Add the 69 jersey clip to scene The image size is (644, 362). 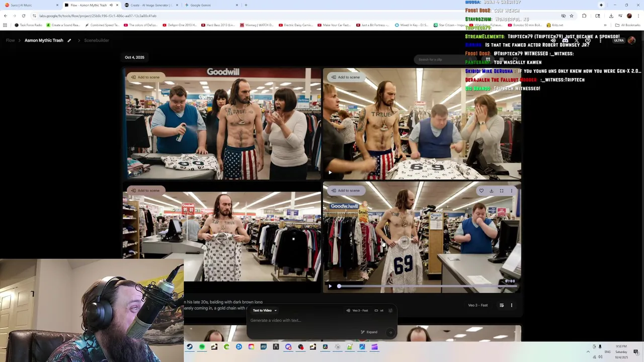point(346,191)
